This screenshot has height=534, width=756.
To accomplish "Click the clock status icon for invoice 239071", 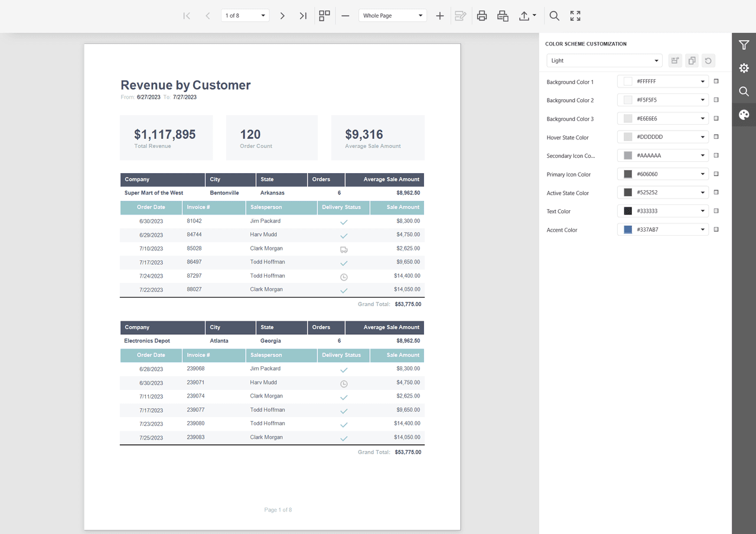I will click(x=344, y=384).
